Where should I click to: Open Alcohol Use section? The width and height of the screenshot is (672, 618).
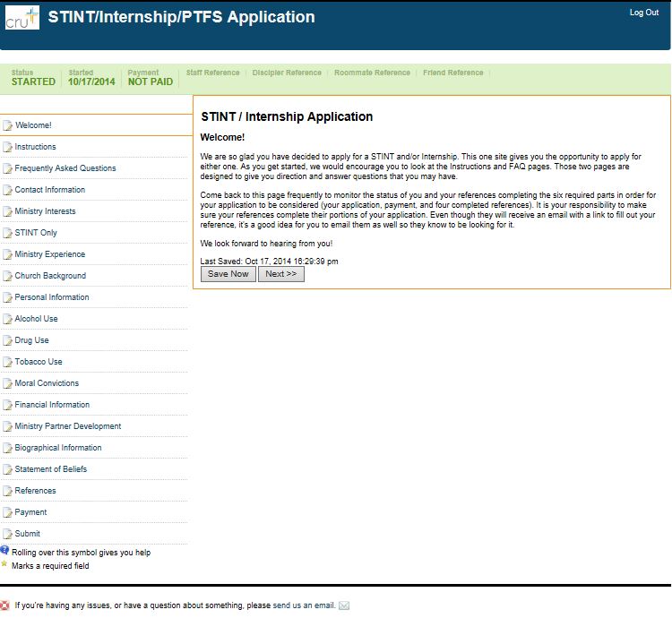36,319
